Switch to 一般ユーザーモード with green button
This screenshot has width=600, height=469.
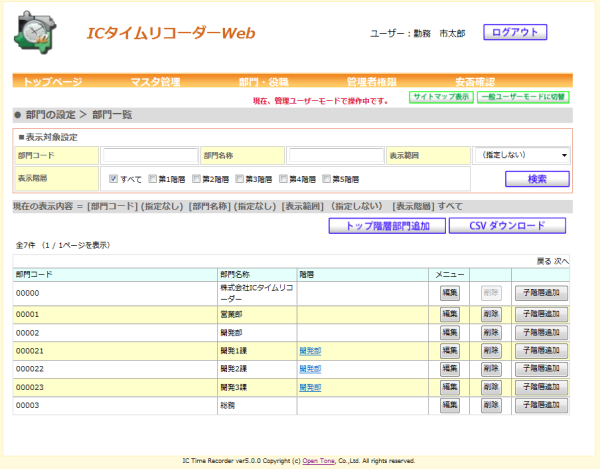tap(523, 97)
